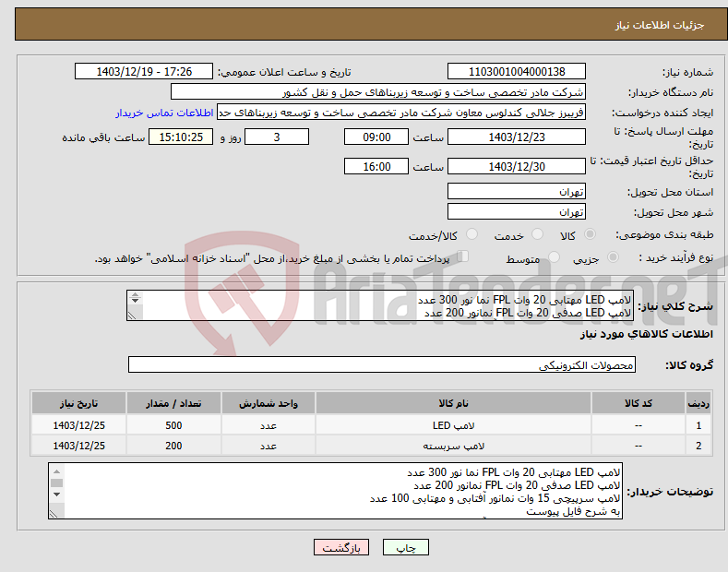Click row number 1 cell
The height and width of the screenshot is (572, 728).
[x=698, y=425]
